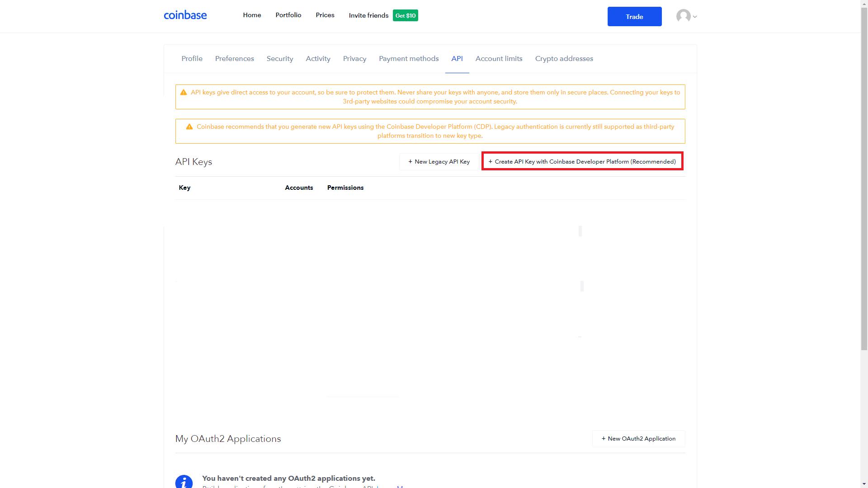The width and height of the screenshot is (868, 488).
Task: Click the My OAuth2 Applications heading
Action: pos(228,439)
